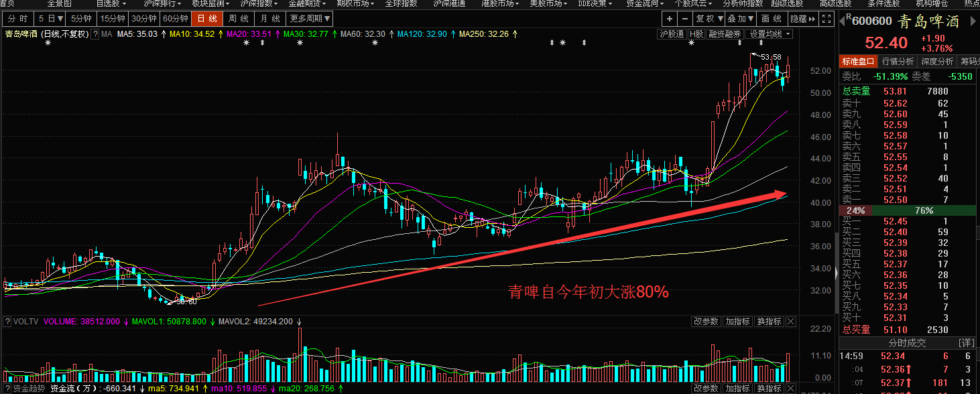Click the stock code 600600 title

click(873, 21)
